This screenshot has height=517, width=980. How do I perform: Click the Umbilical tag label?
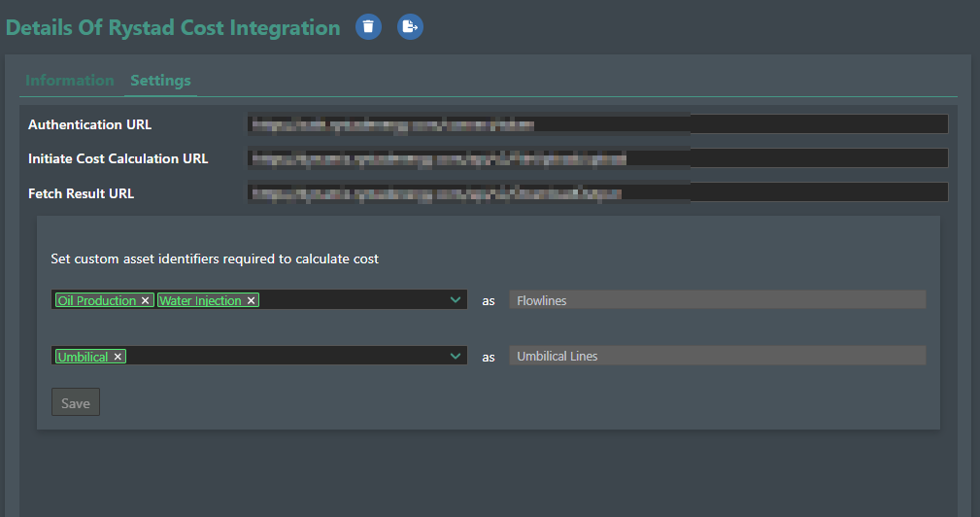pos(83,357)
